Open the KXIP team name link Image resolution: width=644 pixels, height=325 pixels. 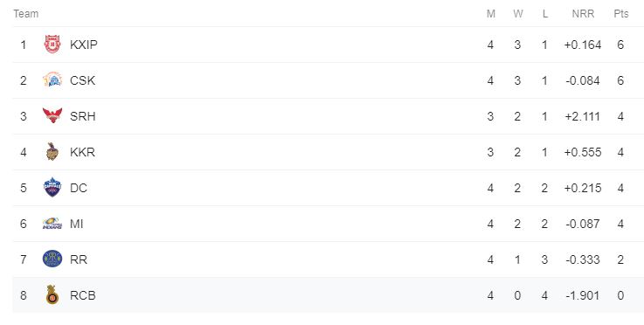[84, 45]
